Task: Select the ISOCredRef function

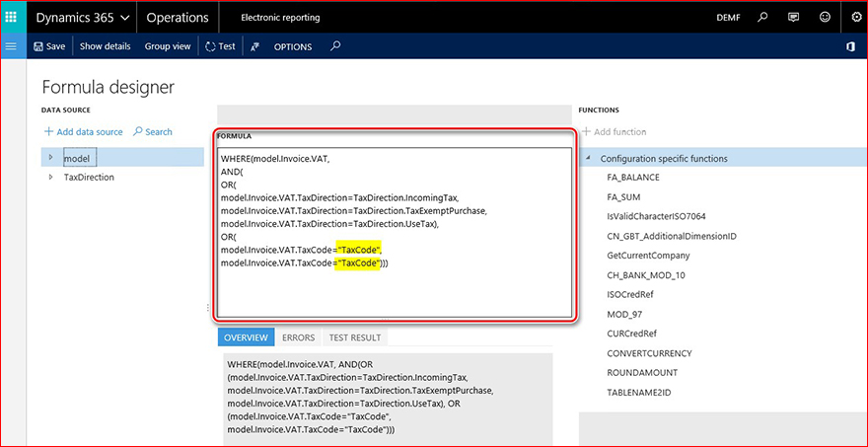Action: pos(630,295)
